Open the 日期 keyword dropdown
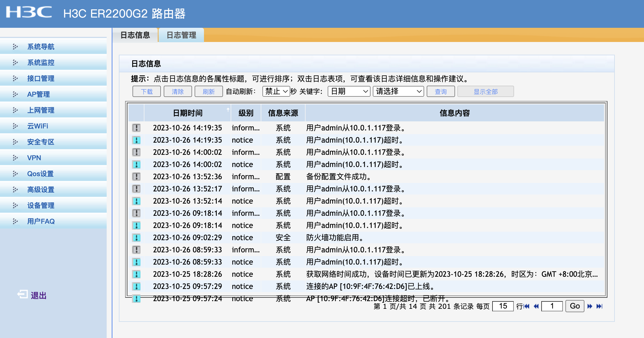The width and height of the screenshot is (644, 338). 349,91
